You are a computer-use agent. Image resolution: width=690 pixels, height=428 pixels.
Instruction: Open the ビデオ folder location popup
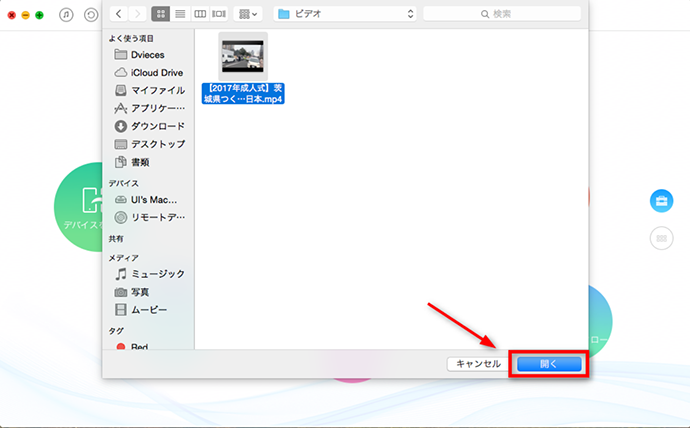pyautogui.click(x=345, y=14)
